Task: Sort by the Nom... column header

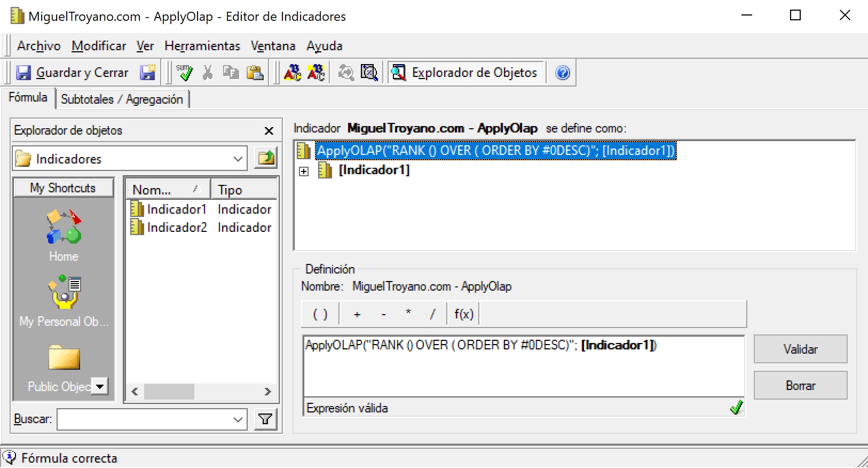Action: click(x=168, y=190)
